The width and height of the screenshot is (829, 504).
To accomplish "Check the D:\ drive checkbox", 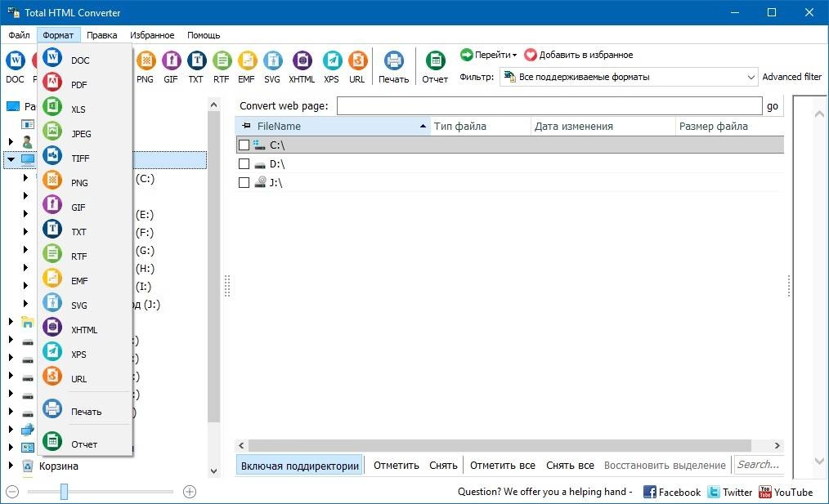I will 244,163.
